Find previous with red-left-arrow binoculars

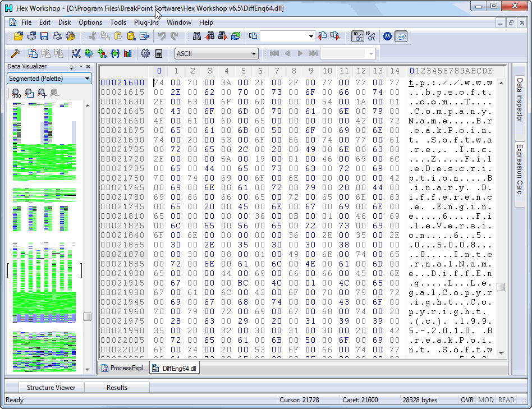(210, 36)
